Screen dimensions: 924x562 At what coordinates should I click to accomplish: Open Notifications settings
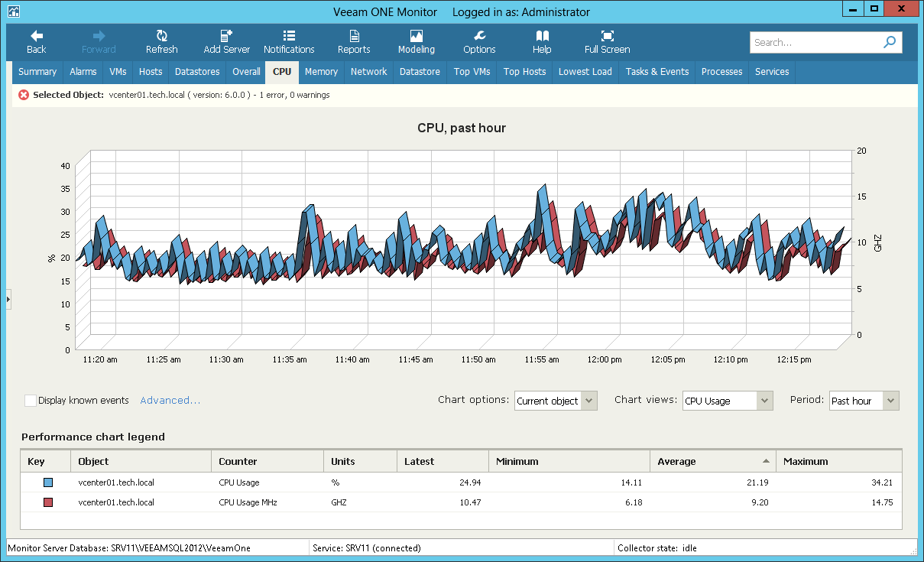[289, 42]
